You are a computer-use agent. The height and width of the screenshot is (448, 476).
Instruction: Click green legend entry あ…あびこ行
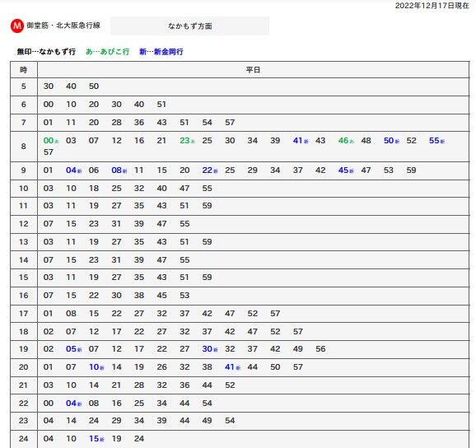tap(107, 52)
